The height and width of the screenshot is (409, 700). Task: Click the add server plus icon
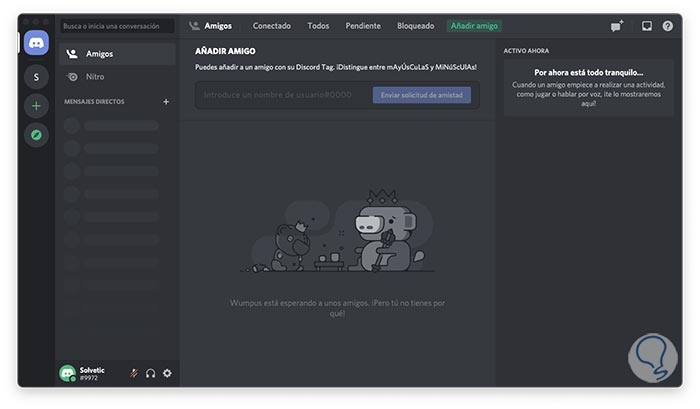pos(37,105)
